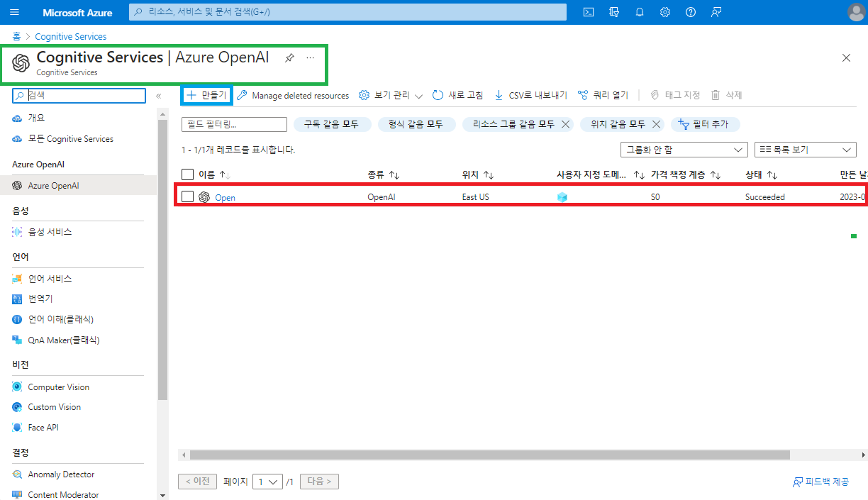Open the page number dropdown
868x500 pixels.
click(x=267, y=482)
